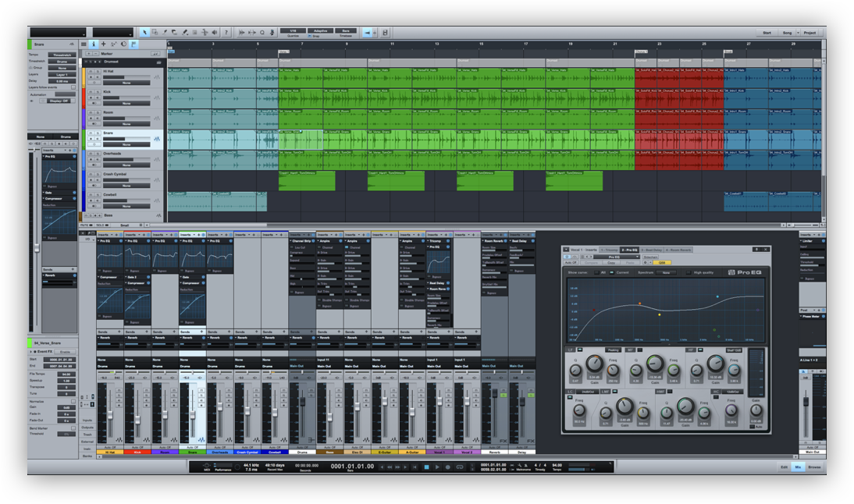Open the Timebase Bars dropdown
Viewport: 854px width, 504px height.
tap(346, 30)
